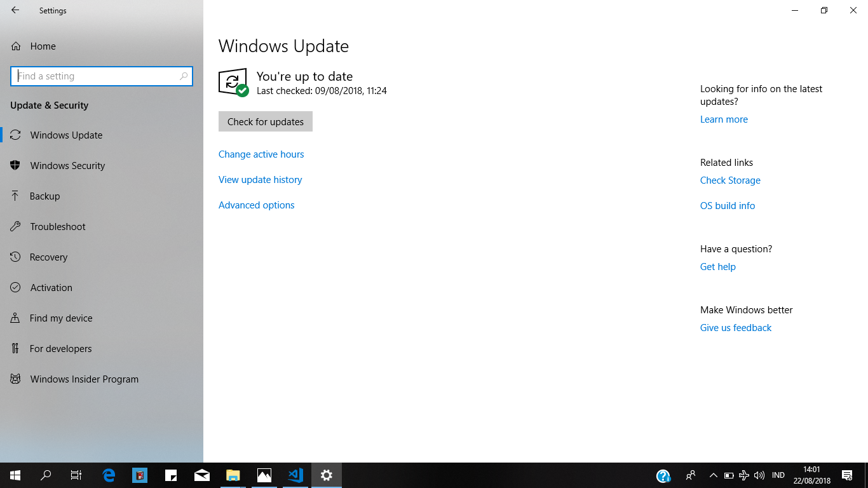
Task: Open the Backup settings section
Action: coord(102,196)
